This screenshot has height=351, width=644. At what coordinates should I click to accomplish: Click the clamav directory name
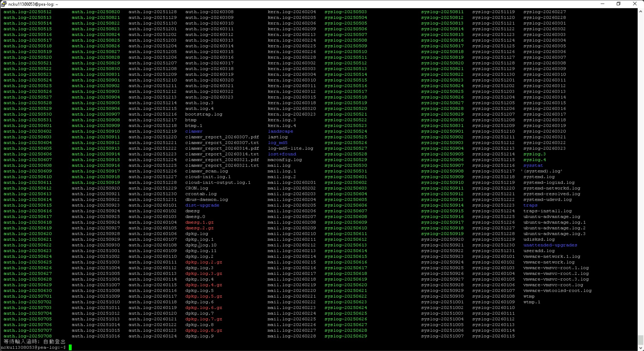point(194,131)
